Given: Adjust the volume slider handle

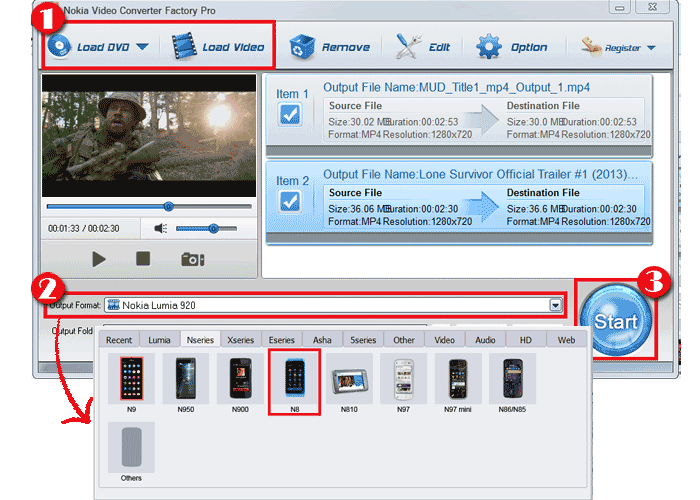Looking at the screenshot, I should [214, 229].
